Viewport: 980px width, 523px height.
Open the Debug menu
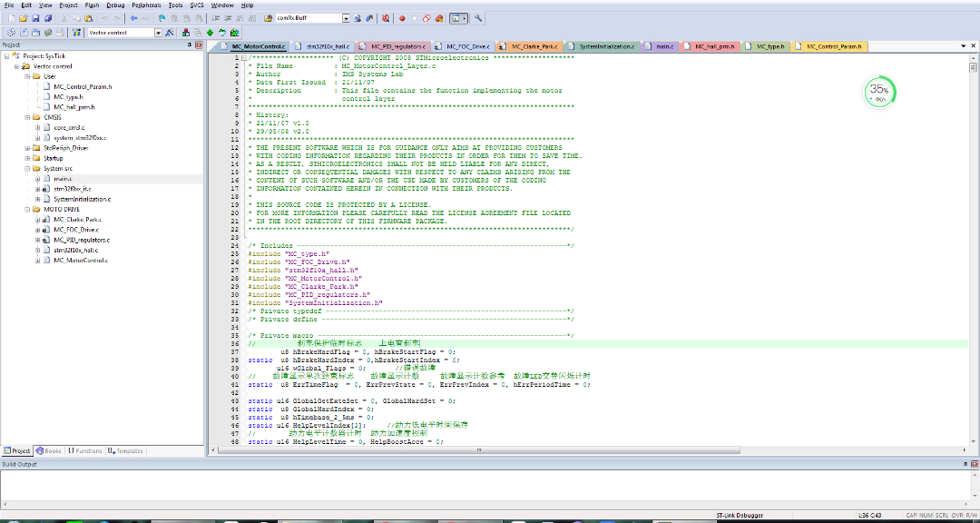click(115, 5)
